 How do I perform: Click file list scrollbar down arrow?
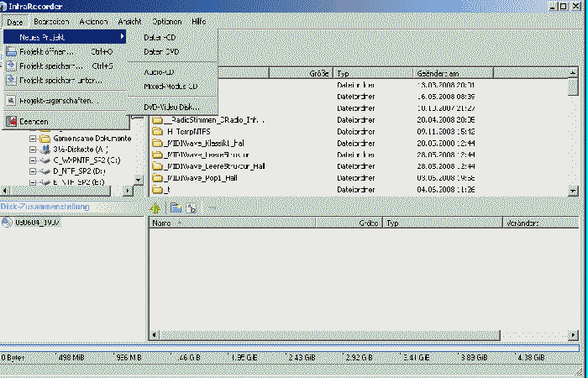click(x=573, y=190)
